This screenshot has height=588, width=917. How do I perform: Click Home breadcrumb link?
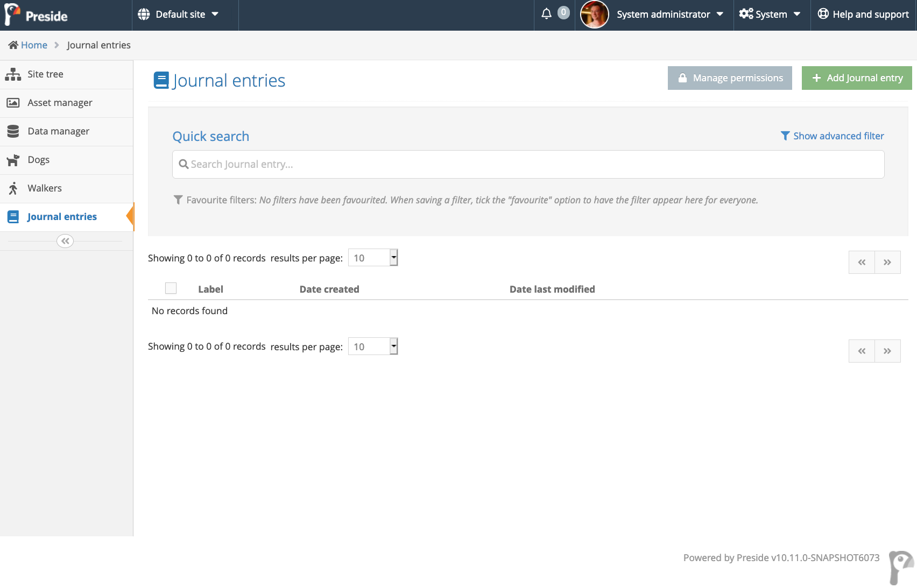tap(34, 45)
